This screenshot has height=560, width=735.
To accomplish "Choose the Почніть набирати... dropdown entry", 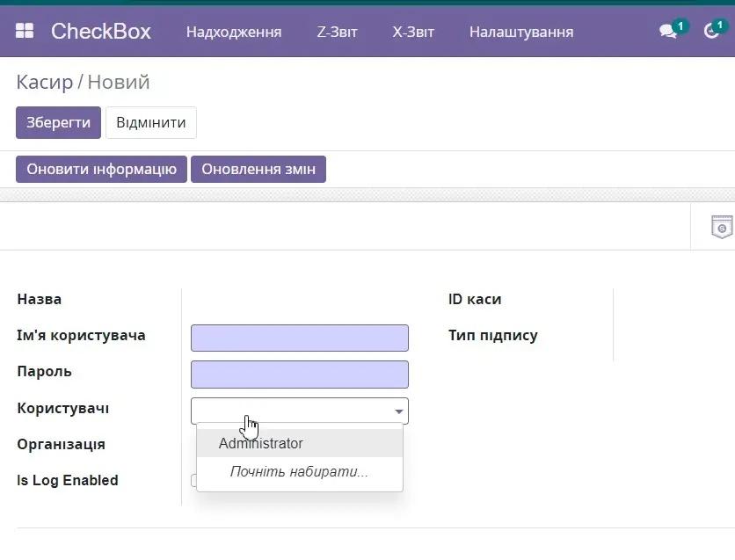I will (299, 472).
